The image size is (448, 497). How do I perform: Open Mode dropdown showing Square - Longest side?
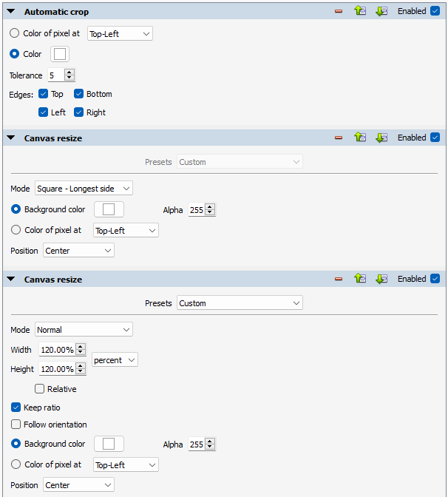[x=84, y=189]
